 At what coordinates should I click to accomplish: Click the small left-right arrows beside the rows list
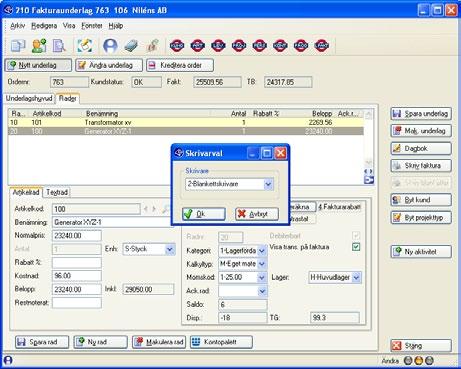tap(369, 172)
